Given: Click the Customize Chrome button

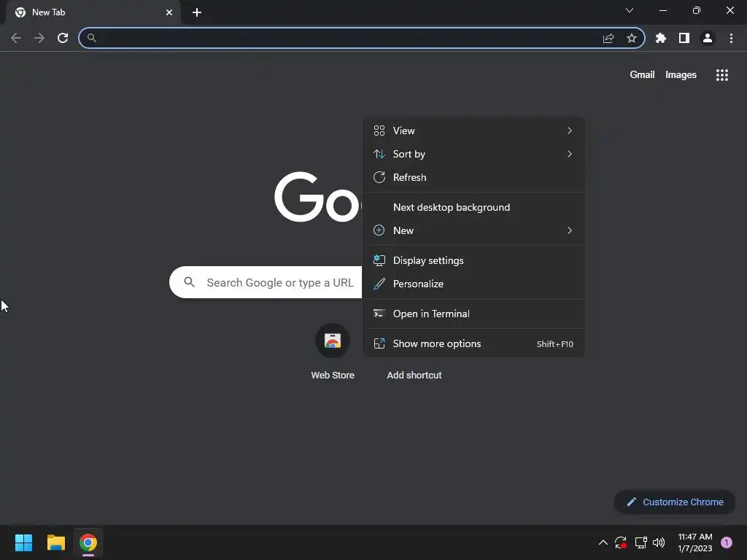Looking at the screenshot, I should pos(675,502).
